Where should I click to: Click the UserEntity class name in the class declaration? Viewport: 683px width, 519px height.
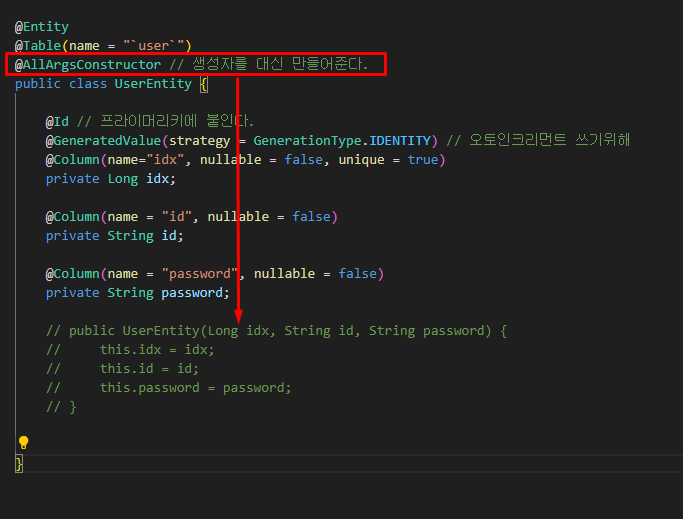pos(153,84)
